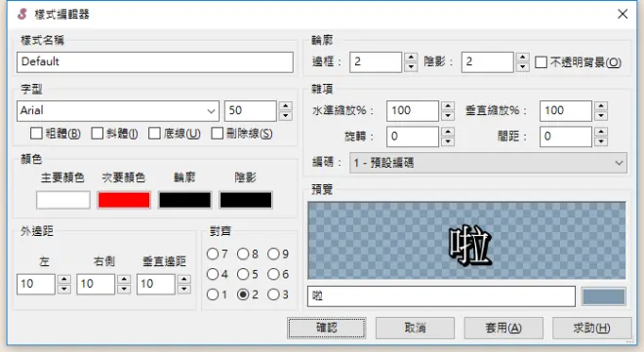The width and height of the screenshot is (644, 352).
Task: Cancel with the 取消 button
Action: [x=415, y=328]
